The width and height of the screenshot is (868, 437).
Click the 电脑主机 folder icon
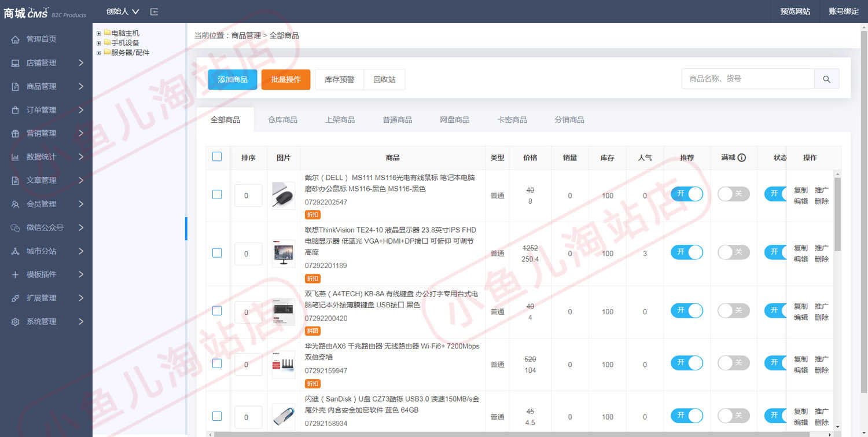point(107,32)
